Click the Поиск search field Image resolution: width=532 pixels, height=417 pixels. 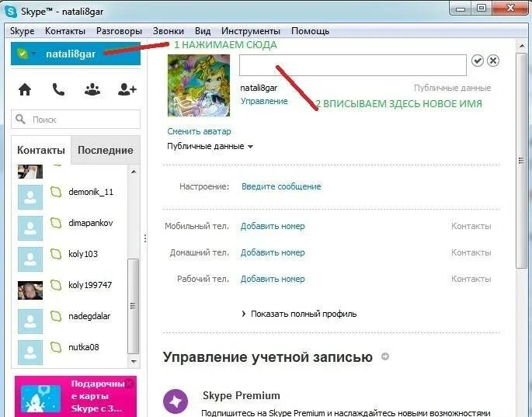pos(75,119)
